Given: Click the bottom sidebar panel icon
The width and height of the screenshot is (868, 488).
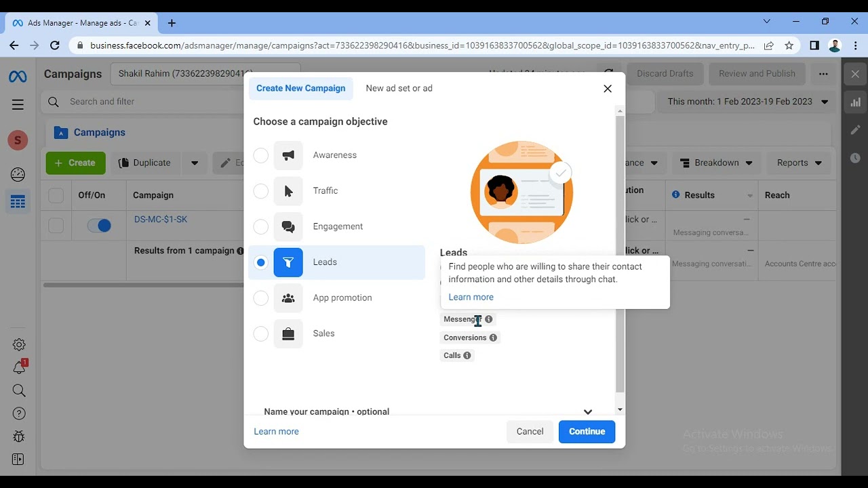Looking at the screenshot, I should [18, 460].
